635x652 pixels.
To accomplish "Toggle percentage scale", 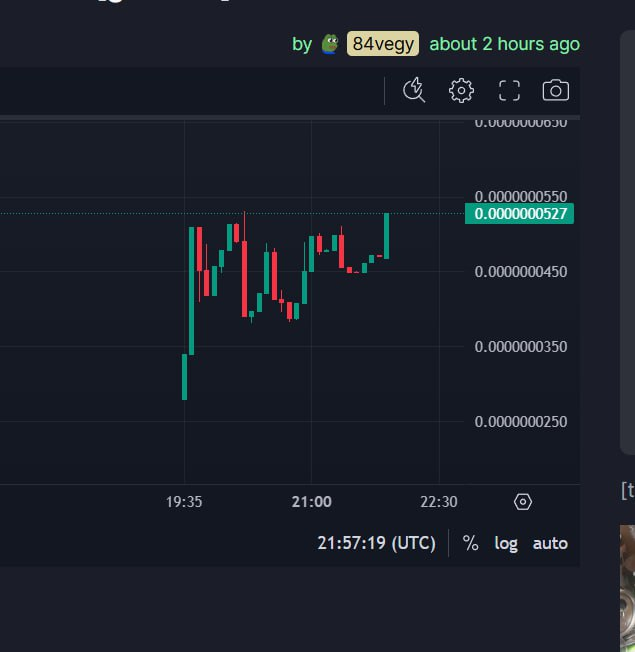I will coord(470,543).
